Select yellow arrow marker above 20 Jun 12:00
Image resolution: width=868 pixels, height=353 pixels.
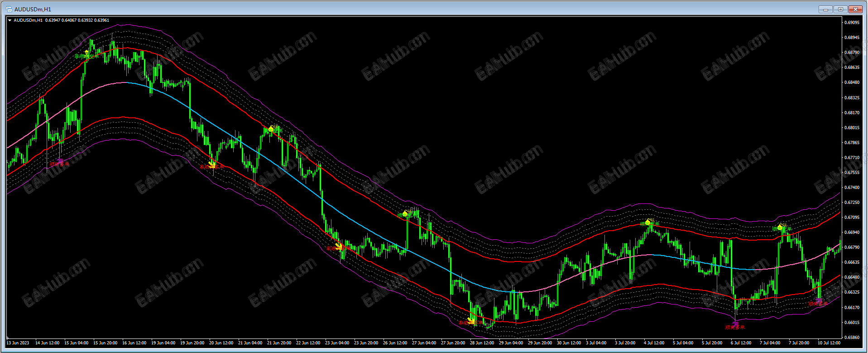click(x=212, y=164)
